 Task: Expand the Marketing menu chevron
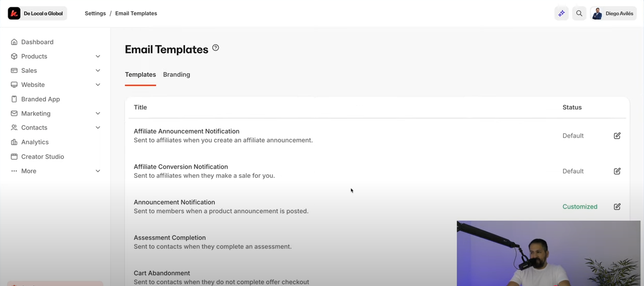98,113
